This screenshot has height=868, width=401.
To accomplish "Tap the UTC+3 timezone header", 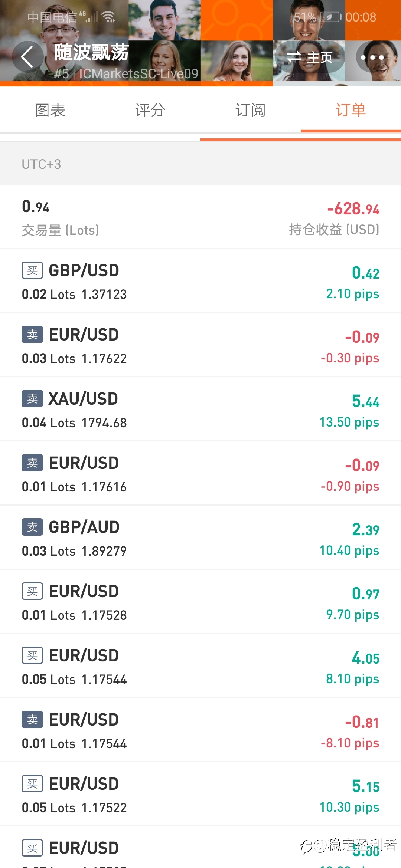I will [41, 164].
